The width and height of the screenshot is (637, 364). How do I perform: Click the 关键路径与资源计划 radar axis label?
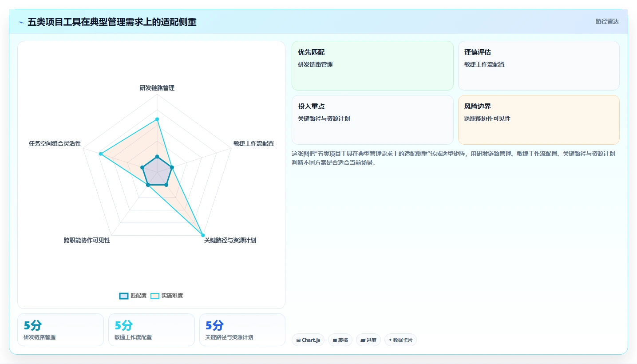click(230, 240)
